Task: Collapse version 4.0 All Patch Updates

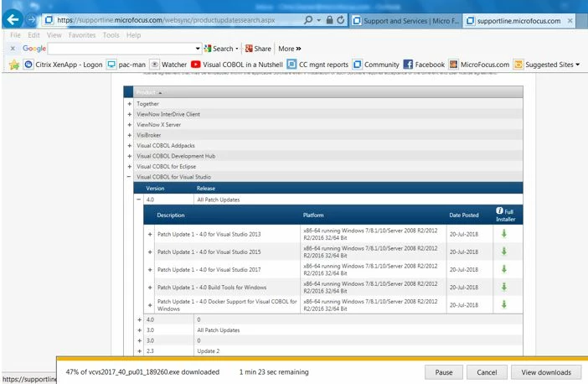Action: (139, 200)
